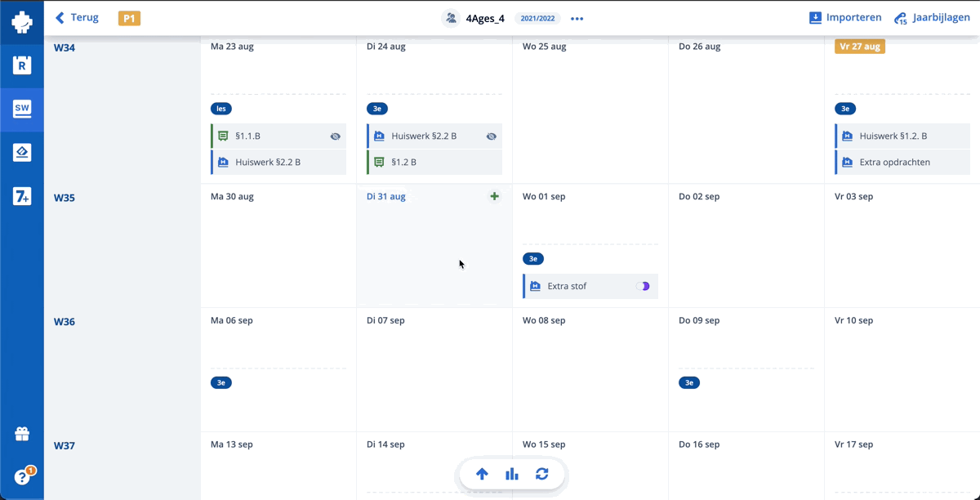
Task: Go back with the Terug button
Action: pos(77,17)
